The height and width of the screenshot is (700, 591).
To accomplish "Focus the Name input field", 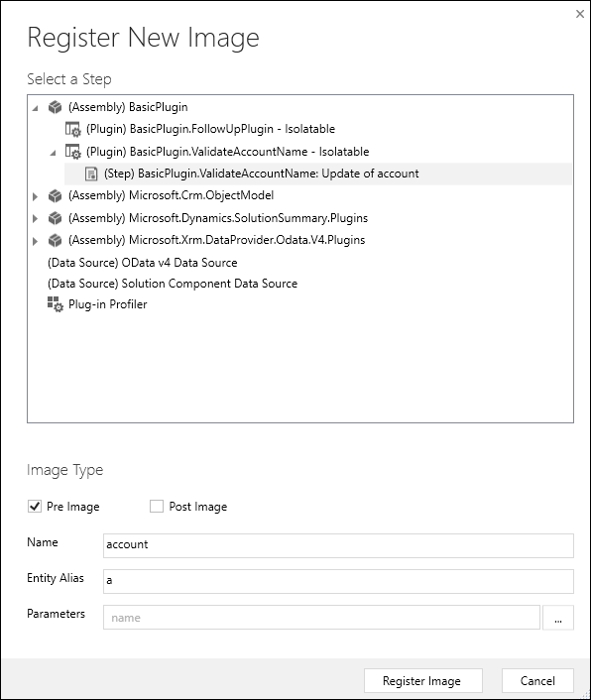I will tap(338, 545).
